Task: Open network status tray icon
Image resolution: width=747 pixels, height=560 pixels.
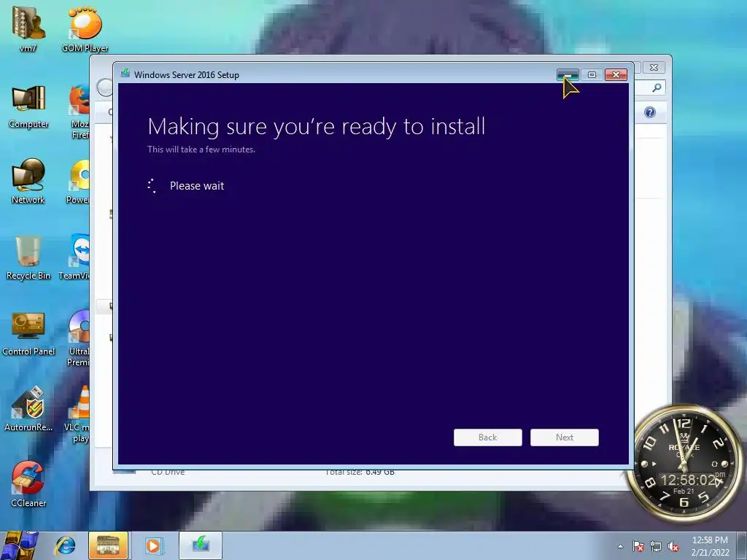Action: coord(656,547)
